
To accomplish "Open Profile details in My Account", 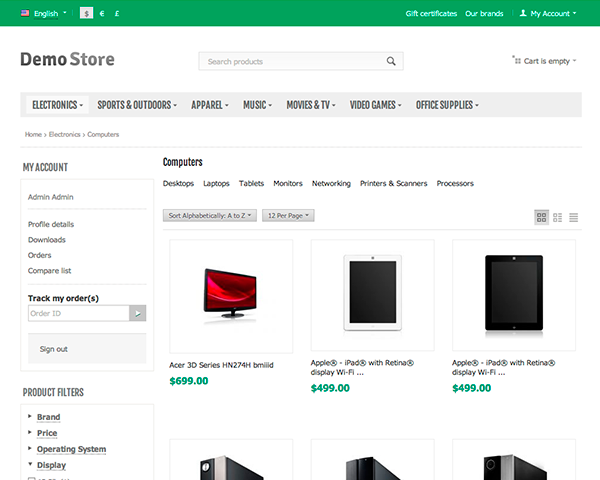I will coord(51,224).
